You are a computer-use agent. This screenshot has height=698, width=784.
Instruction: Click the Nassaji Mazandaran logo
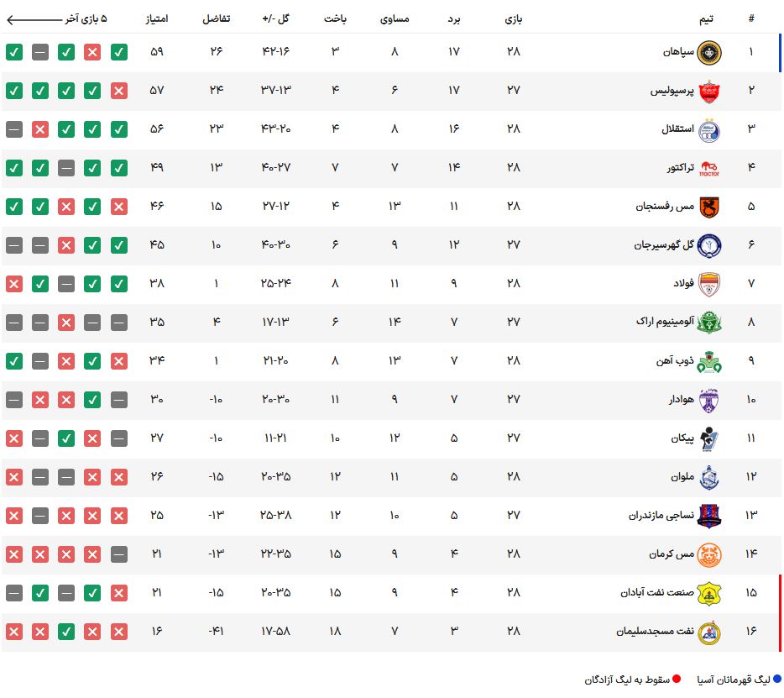click(x=708, y=516)
